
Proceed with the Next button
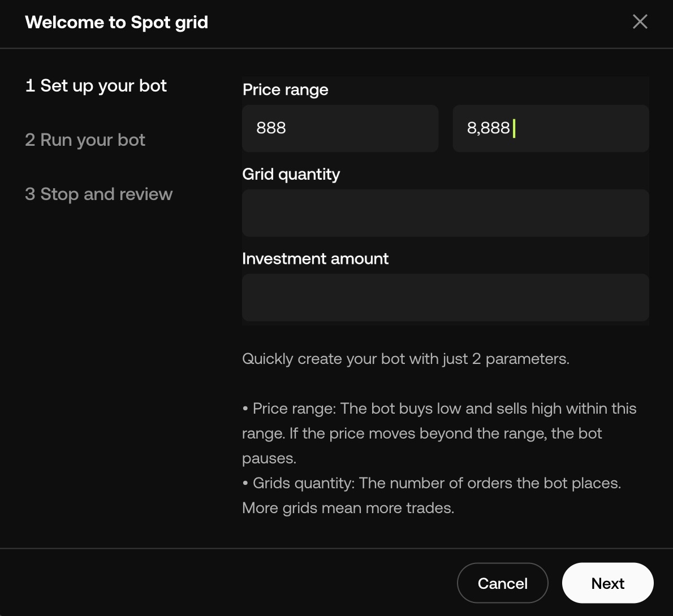click(x=607, y=583)
